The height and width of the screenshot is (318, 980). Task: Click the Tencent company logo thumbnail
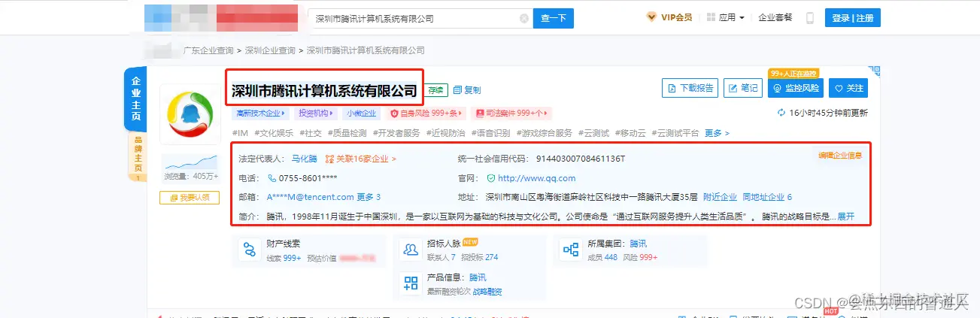pyautogui.click(x=190, y=114)
